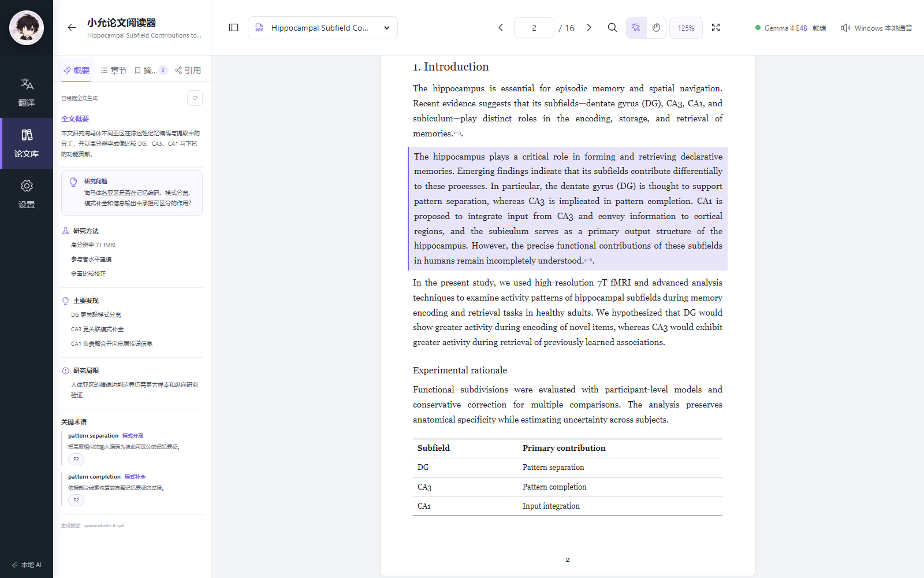Open the Gemma 4 E4B model status
924x578 pixels.
click(x=791, y=28)
